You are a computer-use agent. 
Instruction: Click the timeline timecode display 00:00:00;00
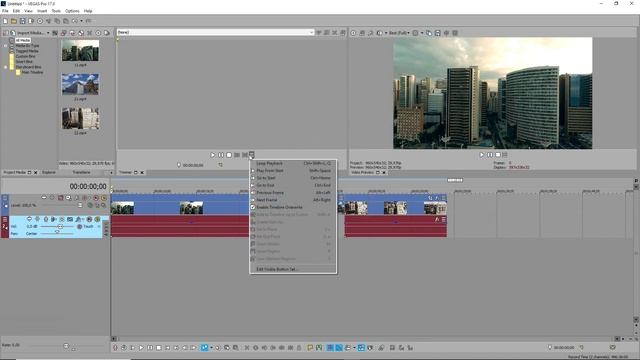[x=88, y=187]
